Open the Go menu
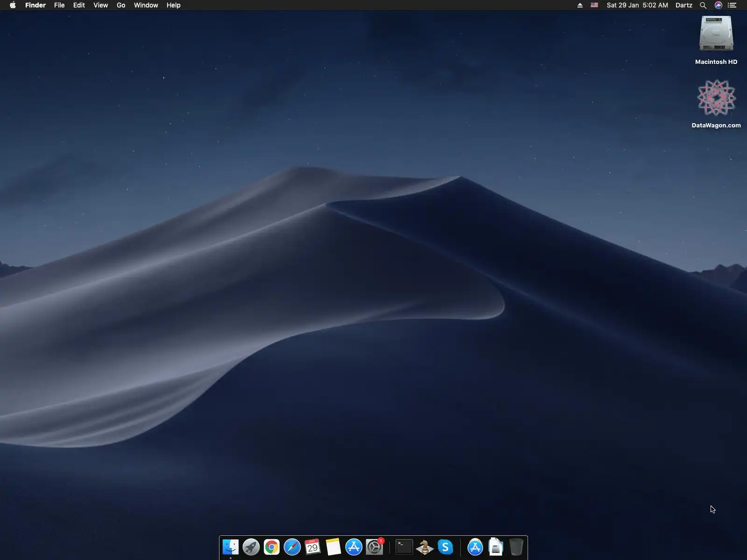This screenshot has height=560, width=747. 121,5
